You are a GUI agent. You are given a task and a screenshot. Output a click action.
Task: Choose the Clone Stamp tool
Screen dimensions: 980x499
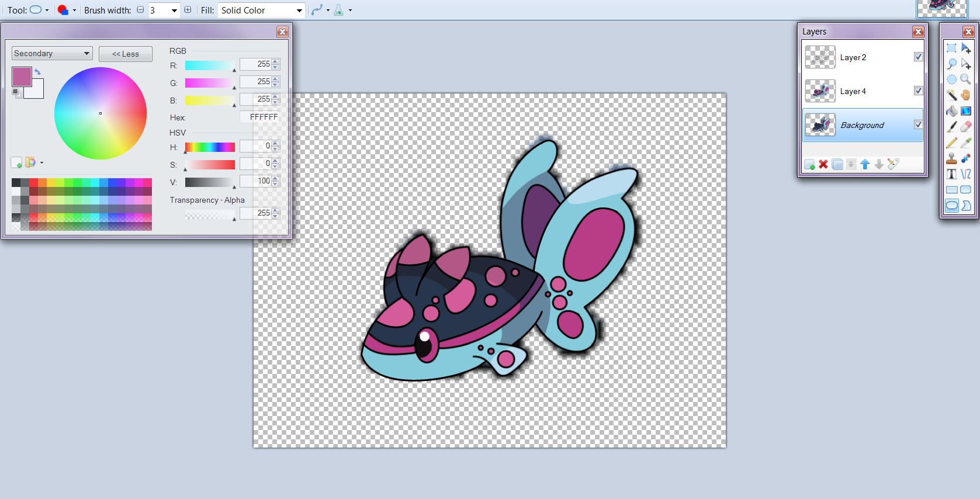pyautogui.click(x=951, y=158)
